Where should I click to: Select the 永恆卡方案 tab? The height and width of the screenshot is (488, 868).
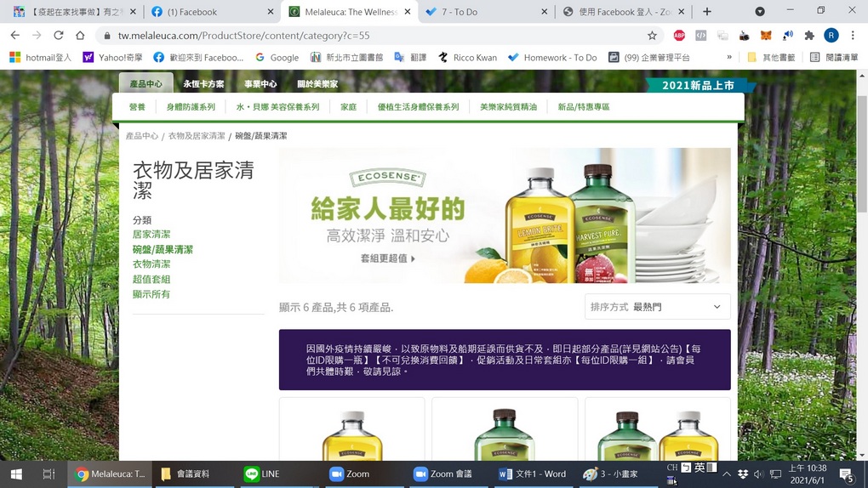point(203,84)
